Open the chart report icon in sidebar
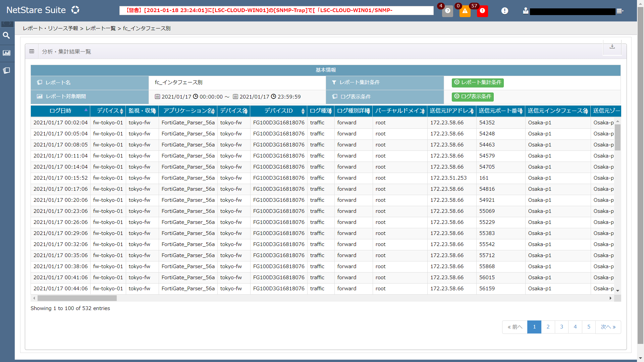This screenshot has width=644, height=362. pos(6,53)
